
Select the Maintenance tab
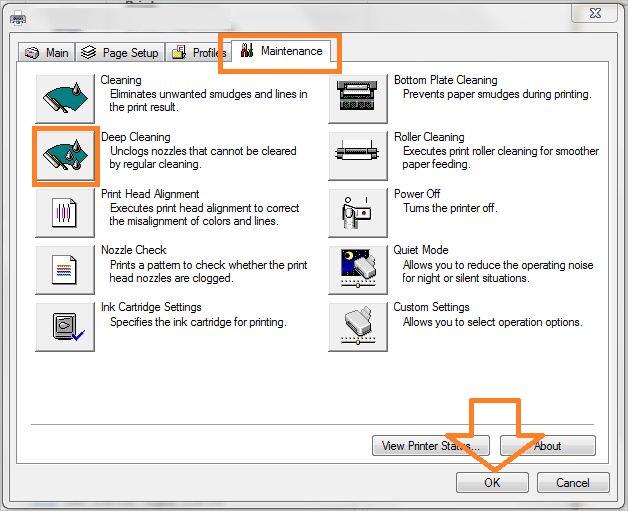coord(281,51)
